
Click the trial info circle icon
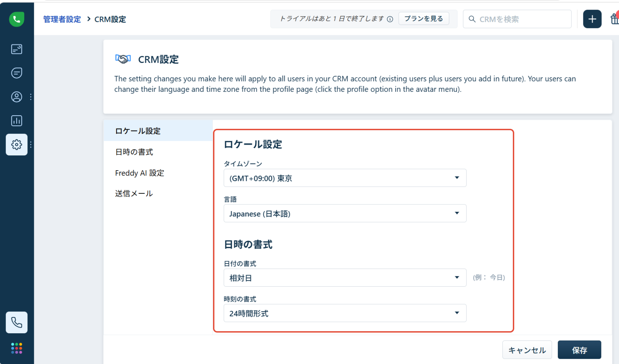tap(390, 19)
